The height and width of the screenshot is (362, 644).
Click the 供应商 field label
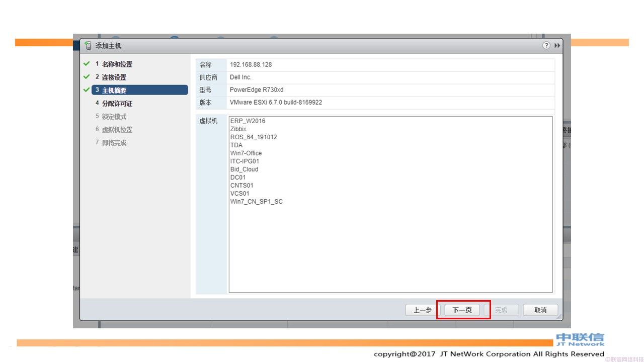[x=208, y=77]
